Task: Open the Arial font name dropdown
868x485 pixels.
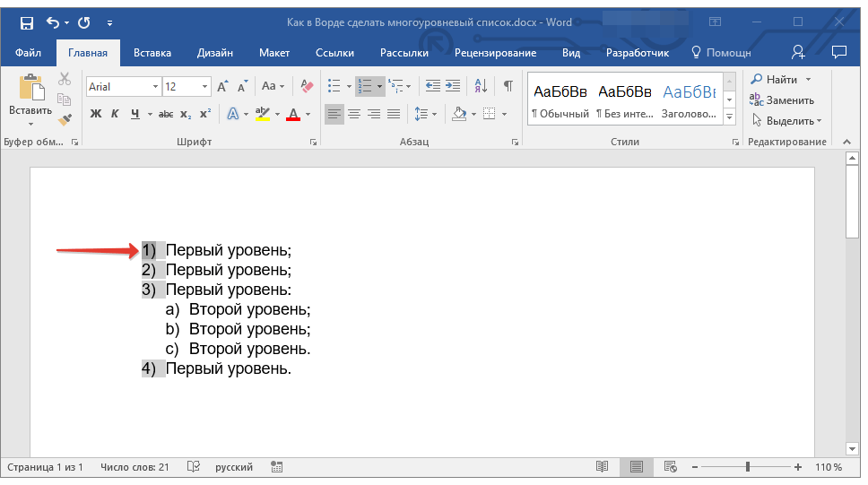Action: click(155, 87)
